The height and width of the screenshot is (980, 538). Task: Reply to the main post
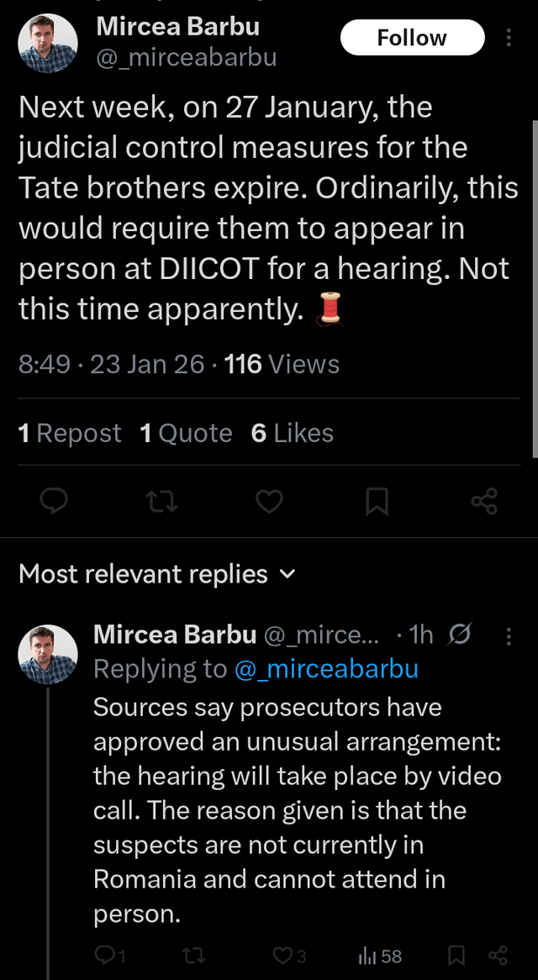click(x=55, y=502)
